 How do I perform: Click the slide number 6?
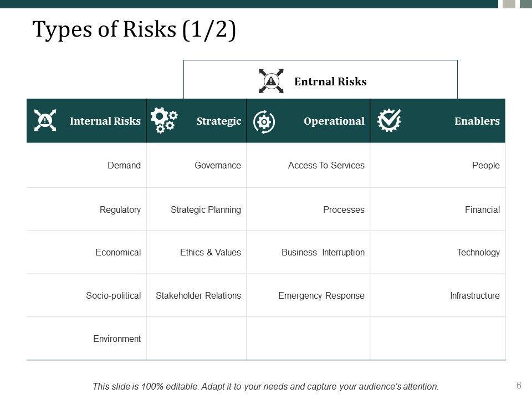point(519,385)
